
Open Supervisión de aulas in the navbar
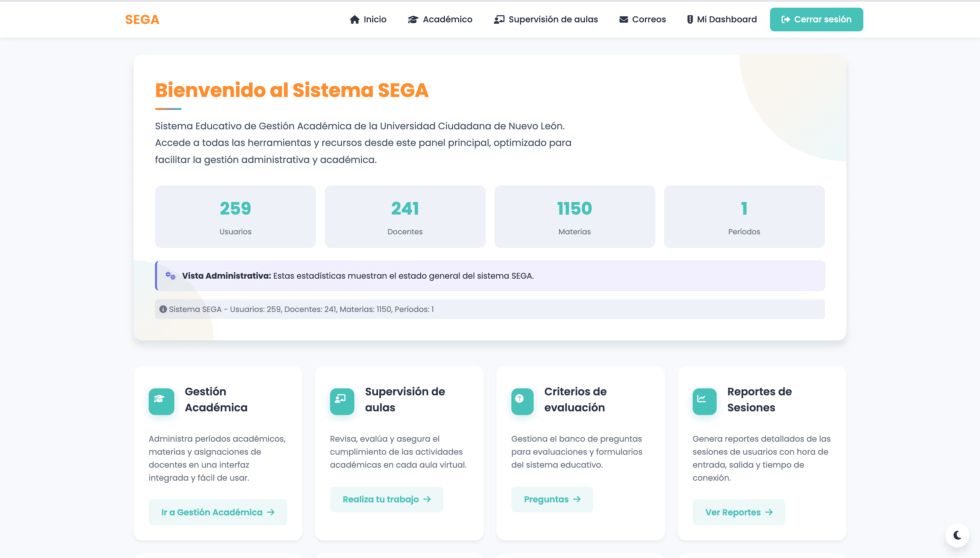546,20
